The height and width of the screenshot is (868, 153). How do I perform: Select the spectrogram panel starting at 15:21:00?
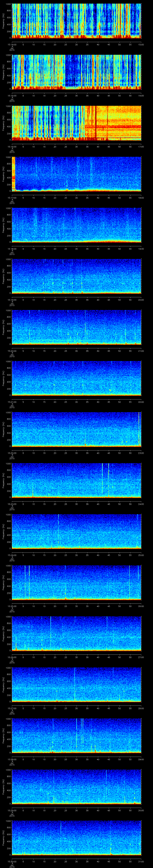click(x=77, y=378)
